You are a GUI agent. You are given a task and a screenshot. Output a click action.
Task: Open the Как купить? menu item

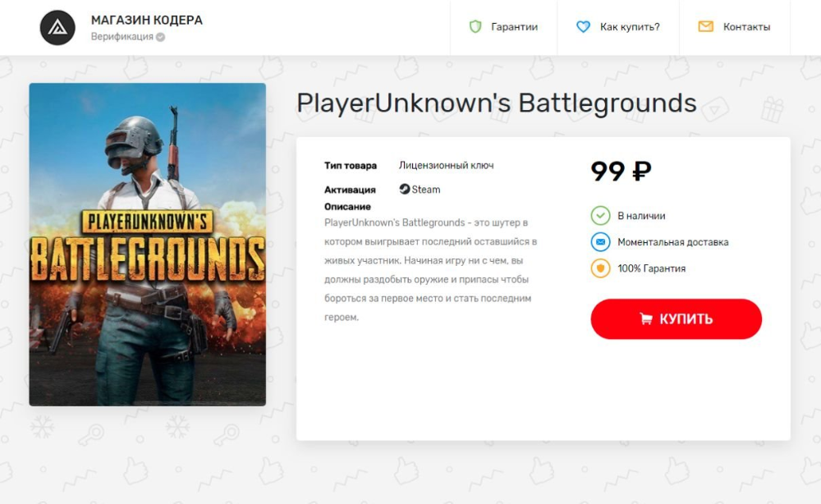pos(618,27)
